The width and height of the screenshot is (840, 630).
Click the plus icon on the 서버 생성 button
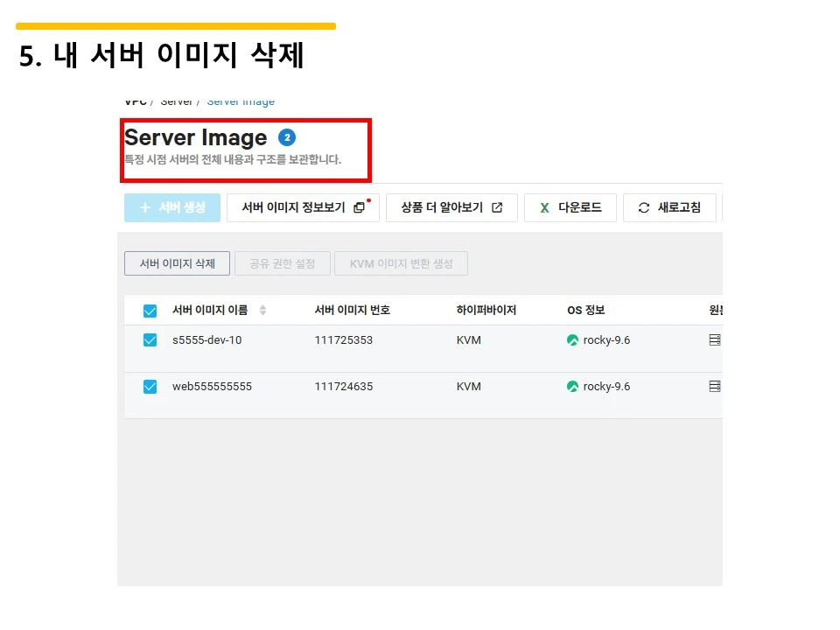(x=144, y=207)
